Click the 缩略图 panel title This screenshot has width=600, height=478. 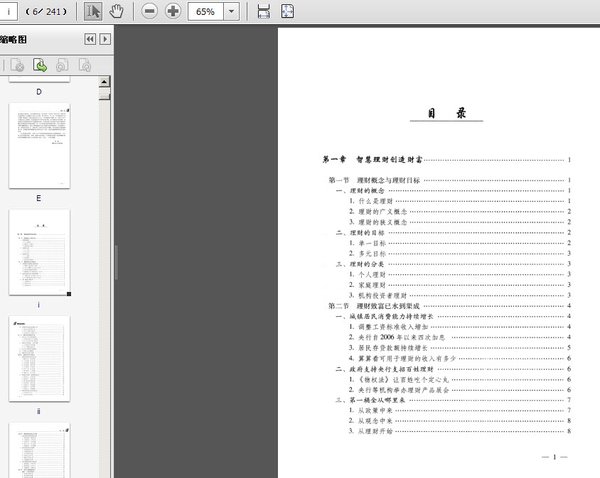tap(13, 39)
